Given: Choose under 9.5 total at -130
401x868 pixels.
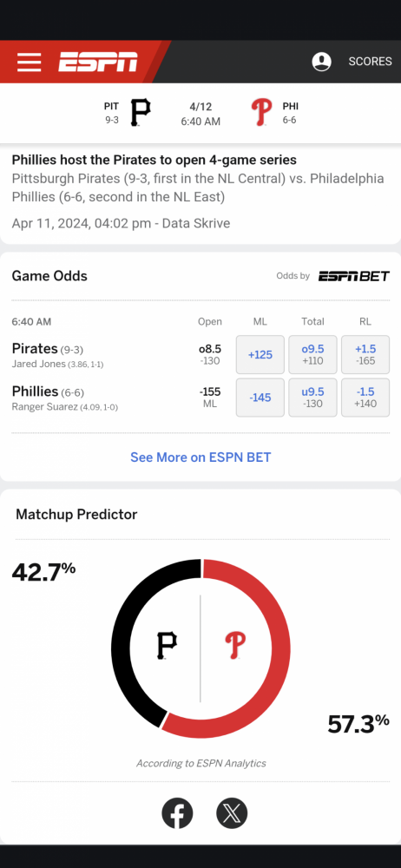Looking at the screenshot, I should click(x=313, y=398).
